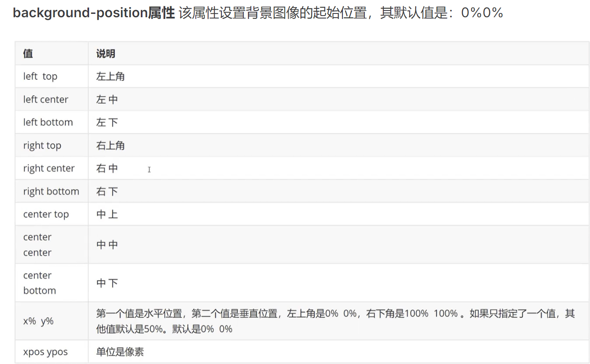Select the 'center bottom' value cell
Screen dimensions: 590x364
pos(40,283)
